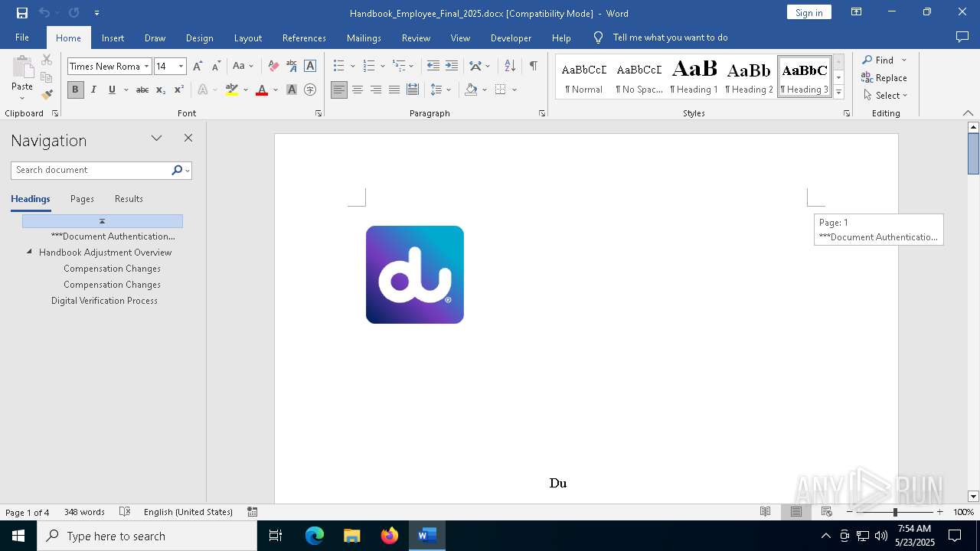Clear all formatting with the eraser icon
This screenshot has height=551, width=980.
(273, 67)
